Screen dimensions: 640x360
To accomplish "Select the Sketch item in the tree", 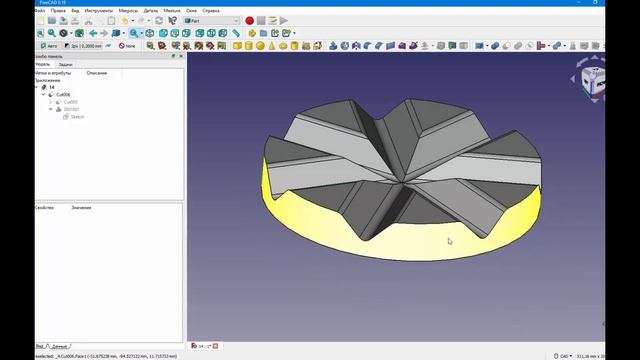I will [x=77, y=117].
